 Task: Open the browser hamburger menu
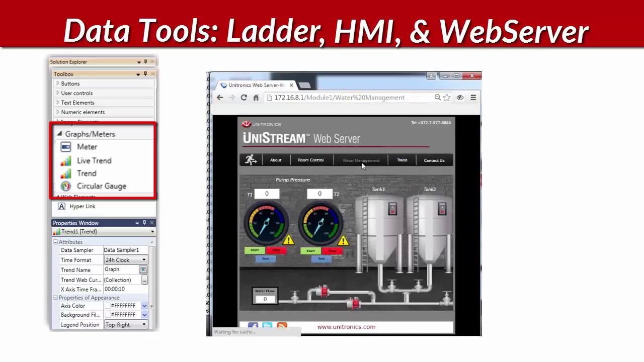point(473,98)
